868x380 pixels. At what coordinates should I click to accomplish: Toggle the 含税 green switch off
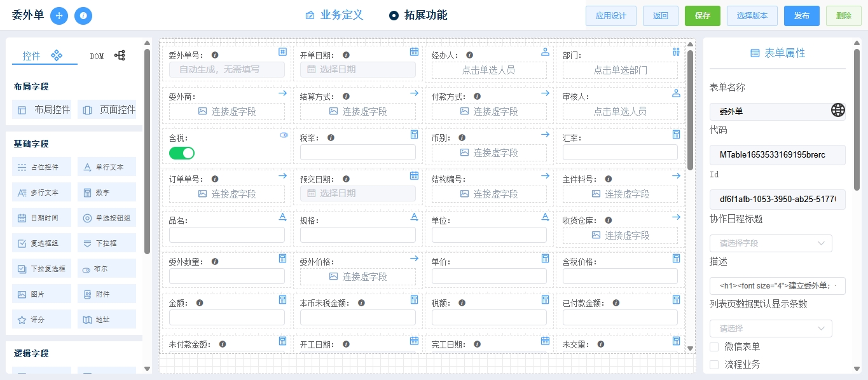(182, 153)
